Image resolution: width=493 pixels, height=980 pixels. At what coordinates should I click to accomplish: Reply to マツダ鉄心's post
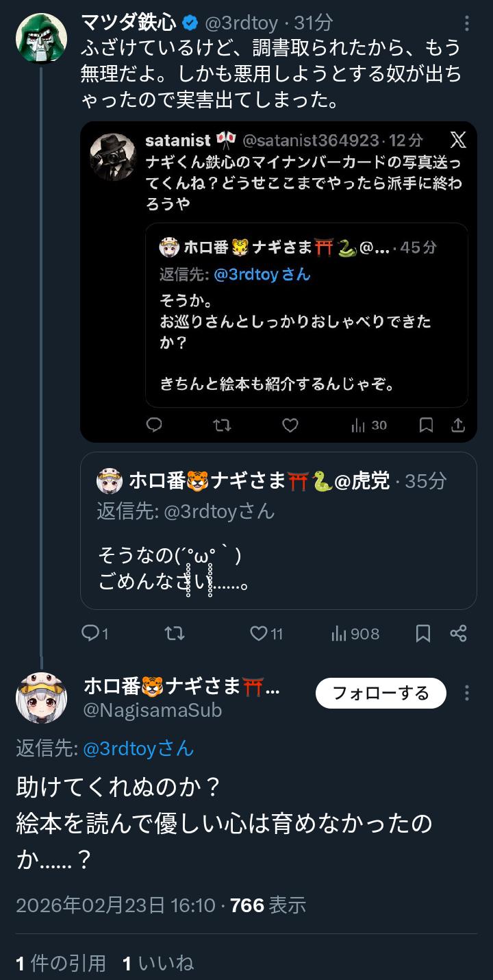91,634
